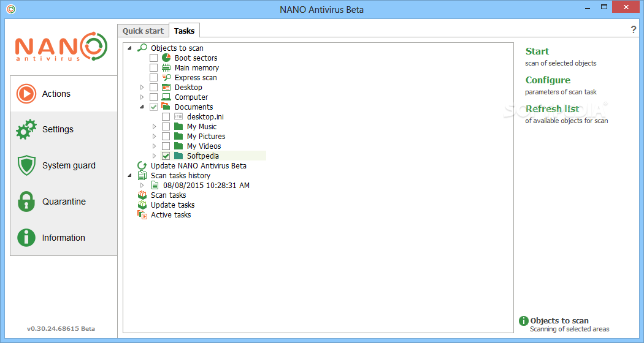Click the desktop.ini file icon

178,117
